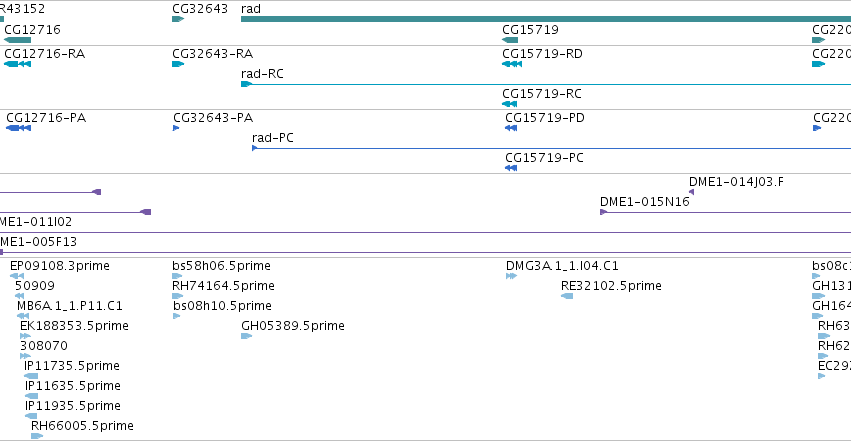Image resolution: width=851 pixels, height=441 pixels.
Task: Click the CG15719-RD transcript glyph
Action: tap(512, 64)
